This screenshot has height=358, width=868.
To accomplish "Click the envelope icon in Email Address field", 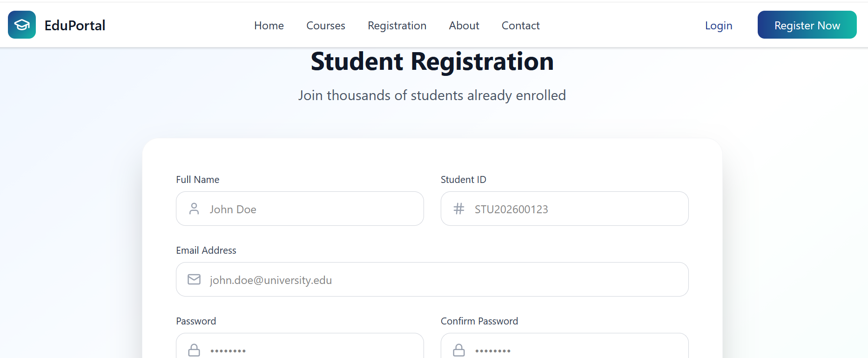I will pos(194,279).
